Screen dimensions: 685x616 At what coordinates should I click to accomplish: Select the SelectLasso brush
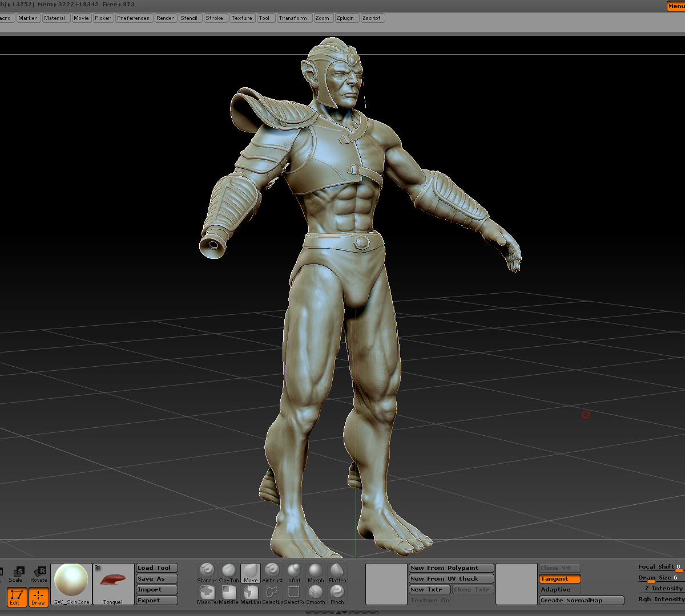pyautogui.click(x=272, y=595)
